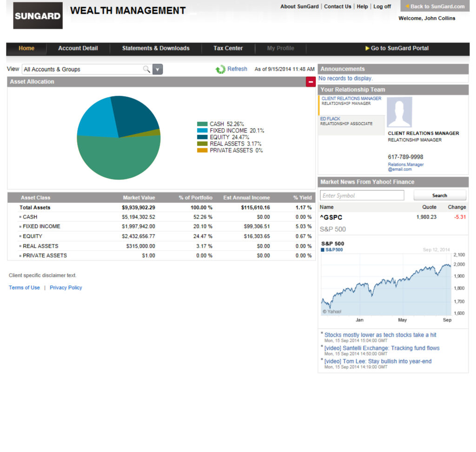Select the My Profile tab
Viewport: 476px width, 452px height.
[x=280, y=48]
